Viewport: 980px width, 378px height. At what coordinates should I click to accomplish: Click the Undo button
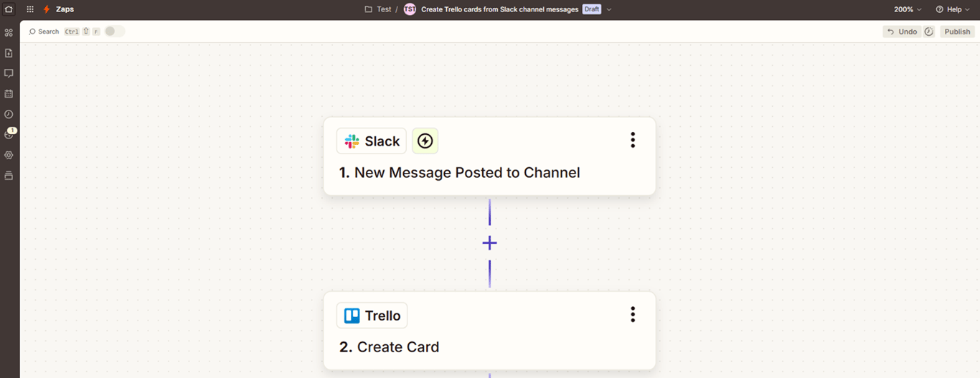pos(902,32)
